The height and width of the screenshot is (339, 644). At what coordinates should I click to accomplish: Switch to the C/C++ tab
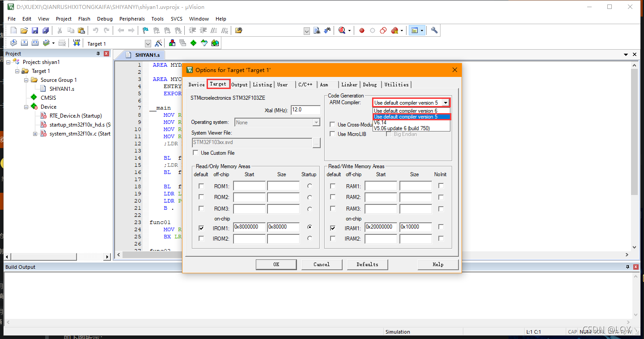coord(305,85)
